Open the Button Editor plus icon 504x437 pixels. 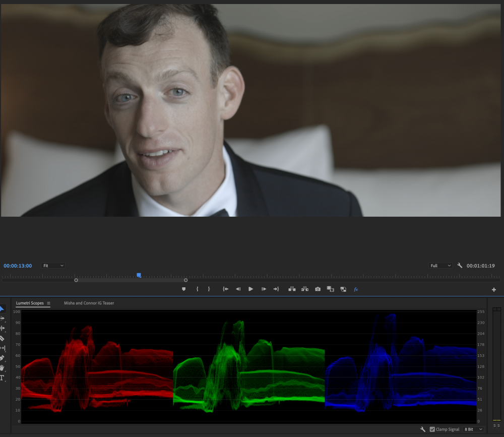pos(494,290)
